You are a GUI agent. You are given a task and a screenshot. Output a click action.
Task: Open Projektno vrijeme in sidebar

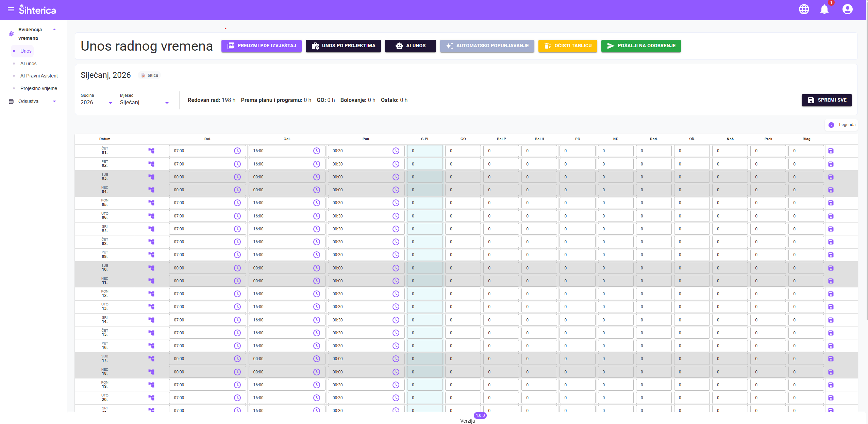click(38, 88)
